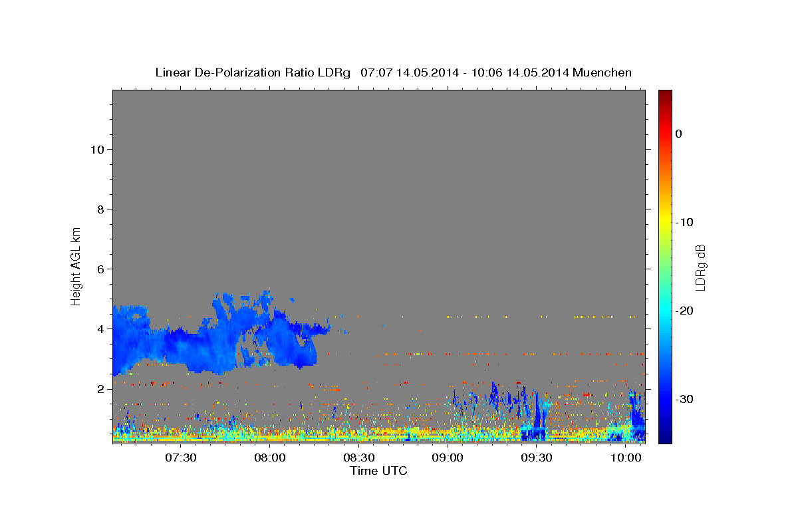This screenshot has width=798, height=532.
Task: Pick the dark blue bottom of the colorbar
Action: (x=665, y=436)
